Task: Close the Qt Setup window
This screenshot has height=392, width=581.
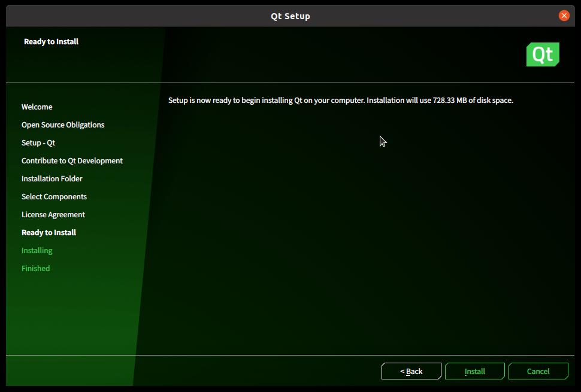Action: 564,16
